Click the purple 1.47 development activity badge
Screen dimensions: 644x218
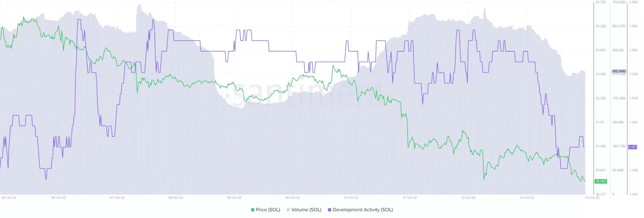click(x=632, y=147)
